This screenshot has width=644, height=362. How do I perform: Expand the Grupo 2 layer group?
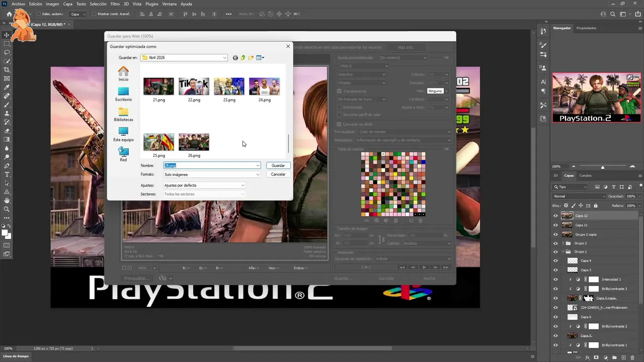tap(563, 243)
